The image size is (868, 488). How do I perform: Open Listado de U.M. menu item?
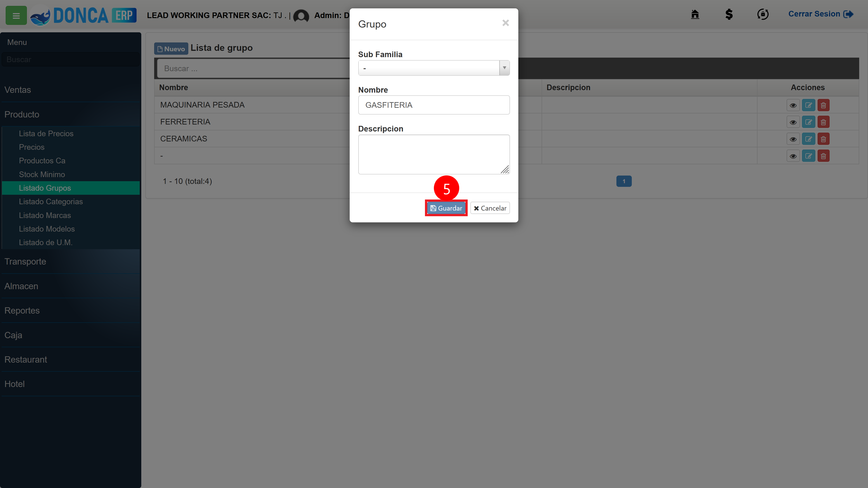click(71, 242)
